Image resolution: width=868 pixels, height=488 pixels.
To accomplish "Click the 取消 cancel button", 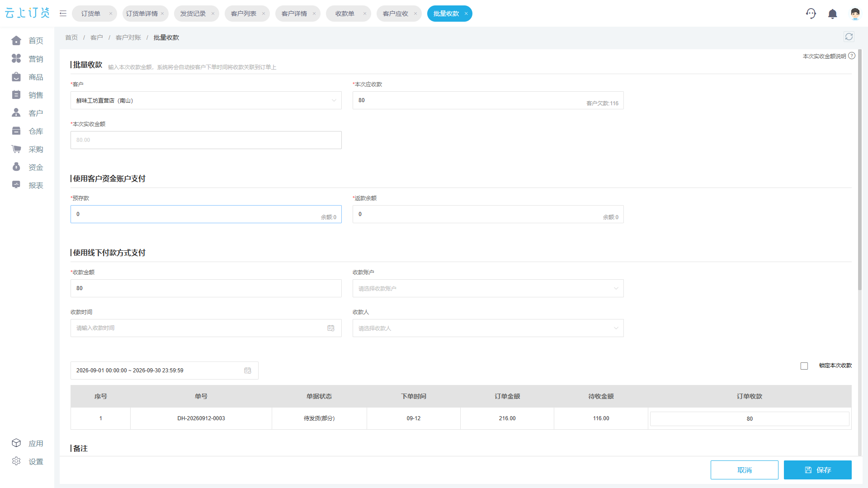I will pyautogui.click(x=745, y=470).
